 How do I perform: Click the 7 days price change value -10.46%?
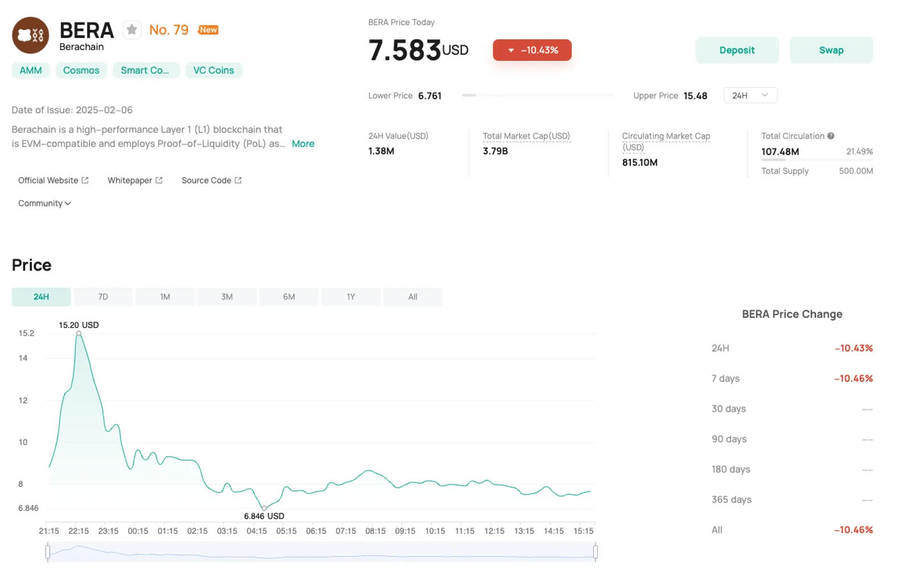click(x=853, y=378)
